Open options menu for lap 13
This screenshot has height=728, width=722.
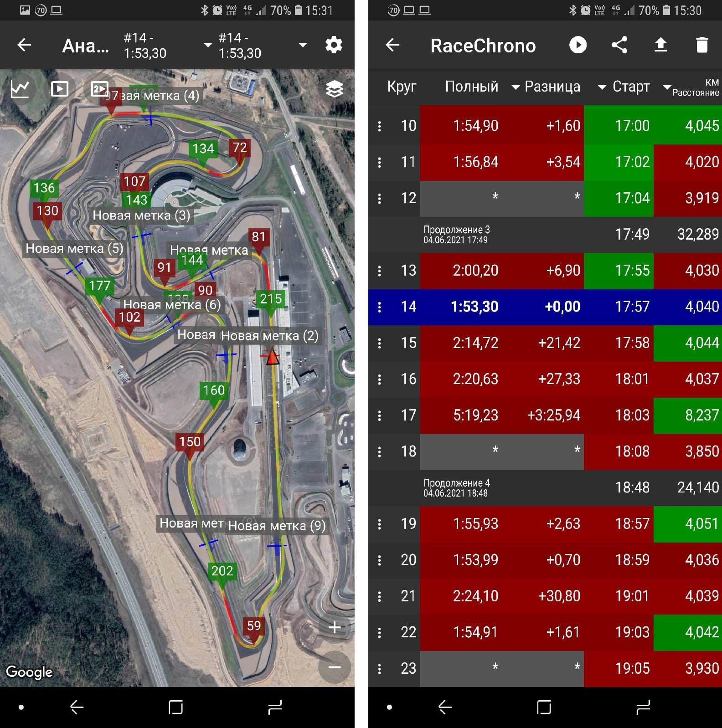point(380,271)
